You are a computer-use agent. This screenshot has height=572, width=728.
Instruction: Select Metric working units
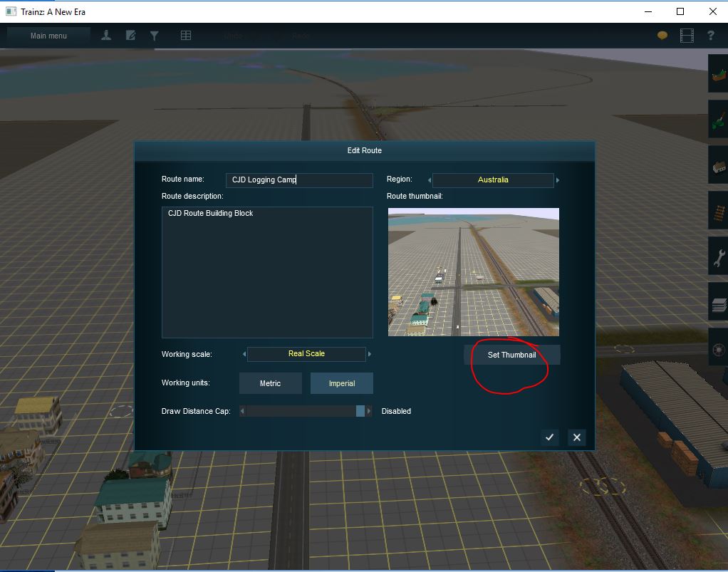tap(270, 383)
